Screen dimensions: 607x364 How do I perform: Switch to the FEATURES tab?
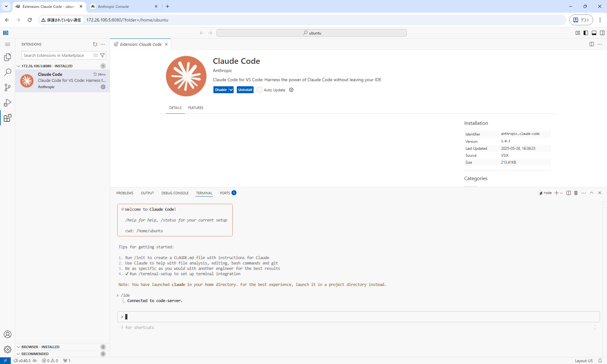(x=196, y=108)
